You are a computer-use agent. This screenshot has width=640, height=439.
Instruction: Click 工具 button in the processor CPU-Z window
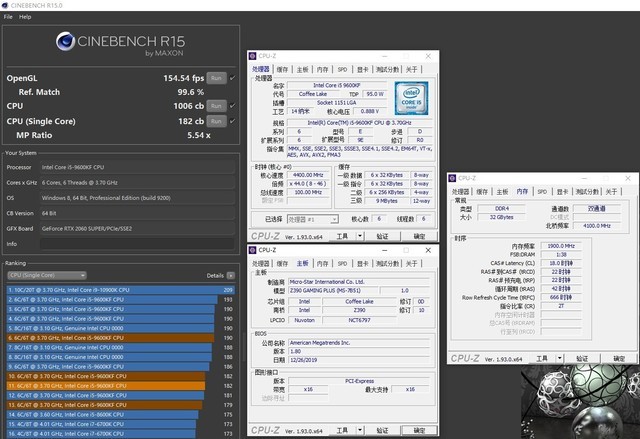click(342, 236)
